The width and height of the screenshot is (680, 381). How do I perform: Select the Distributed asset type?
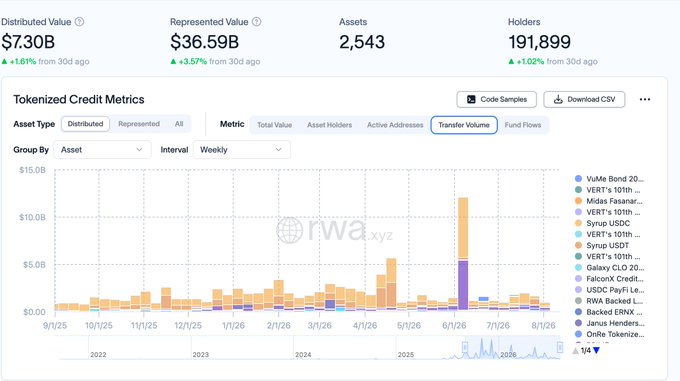(85, 124)
